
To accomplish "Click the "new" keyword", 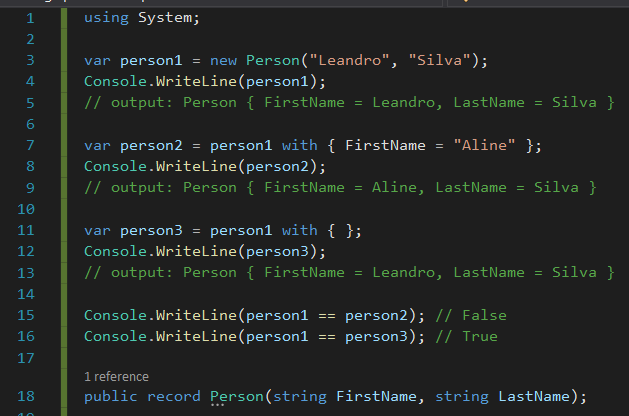I will (224, 60).
